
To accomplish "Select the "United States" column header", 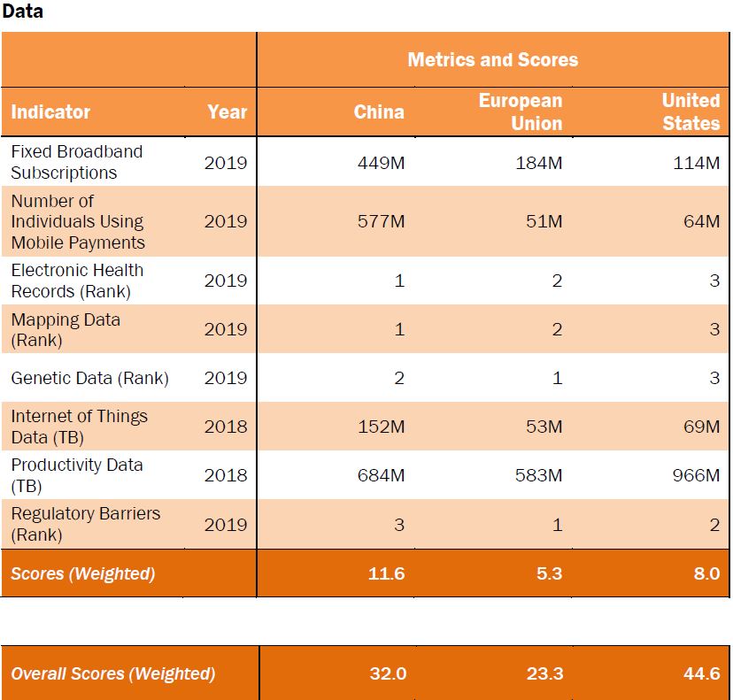I will (691, 112).
